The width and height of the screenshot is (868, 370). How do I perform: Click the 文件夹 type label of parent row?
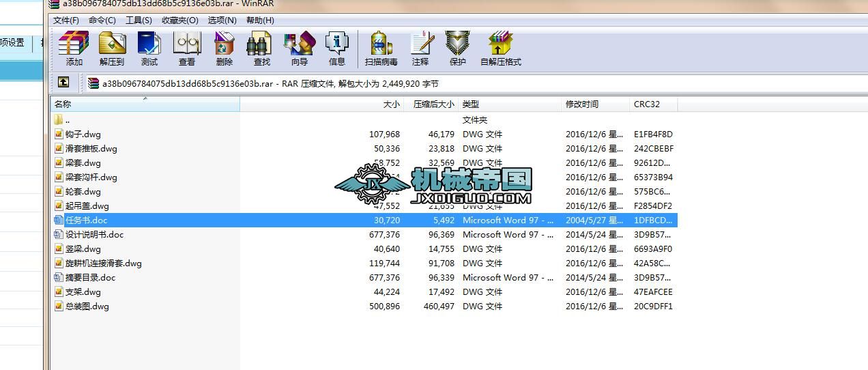click(475, 119)
